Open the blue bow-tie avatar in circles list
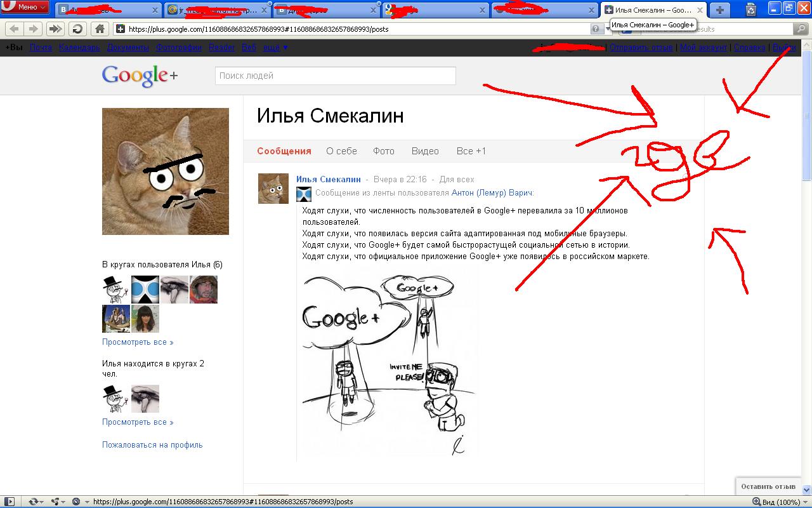The image size is (812, 508). coord(145,290)
